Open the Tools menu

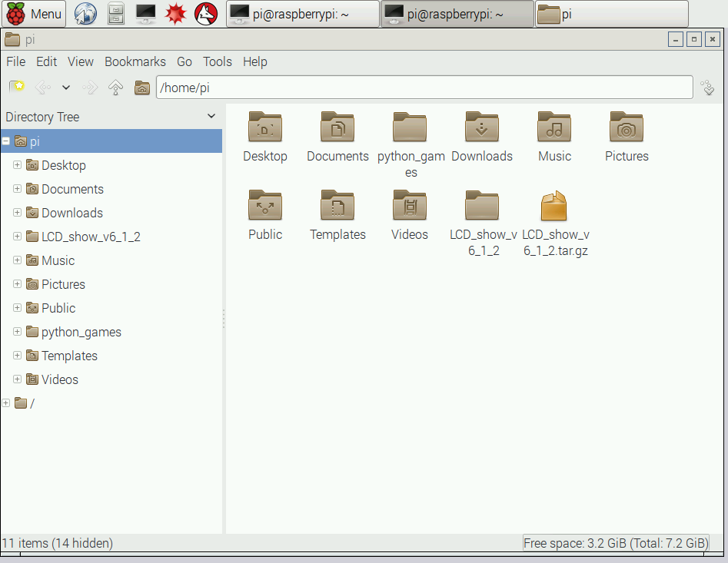(218, 61)
